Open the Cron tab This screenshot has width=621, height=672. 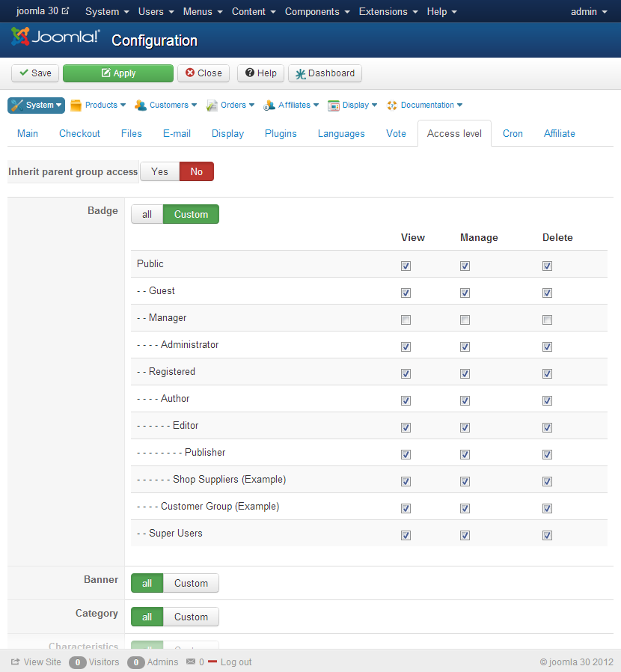pyautogui.click(x=513, y=134)
